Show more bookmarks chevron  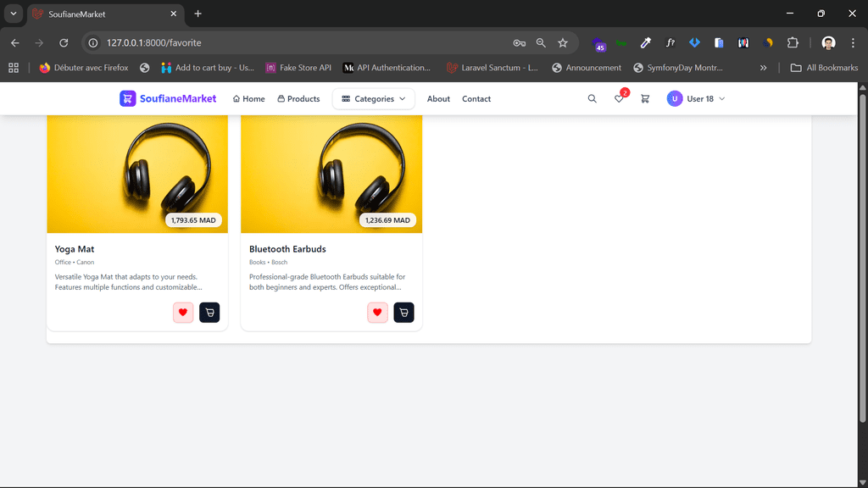(x=763, y=68)
